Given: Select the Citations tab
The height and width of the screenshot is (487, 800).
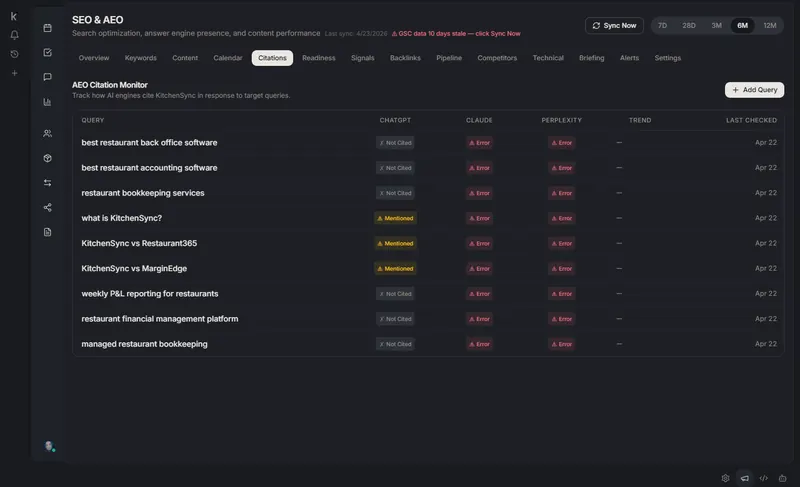Looking at the screenshot, I should tap(272, 58).
